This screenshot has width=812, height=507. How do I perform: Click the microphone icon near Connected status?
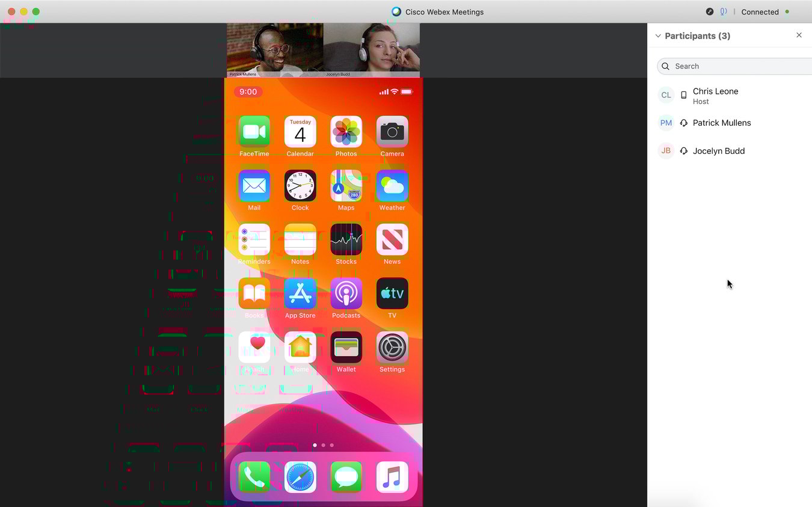pos(723,11)
